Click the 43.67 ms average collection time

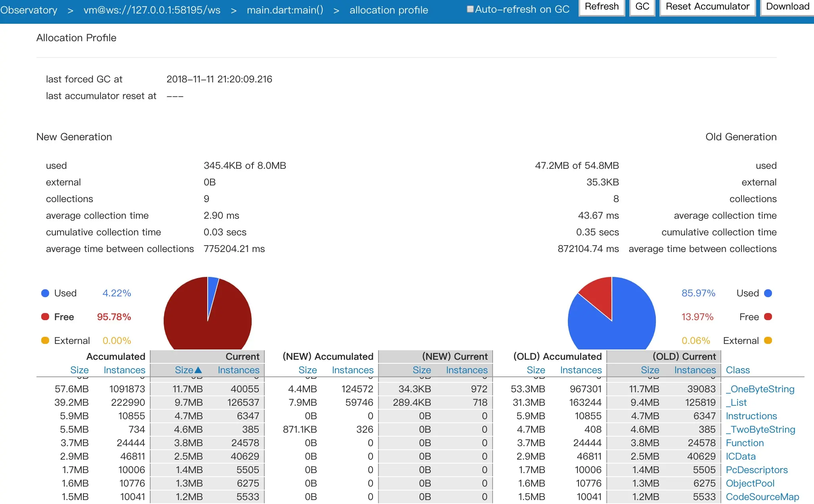tap(598, 216)
